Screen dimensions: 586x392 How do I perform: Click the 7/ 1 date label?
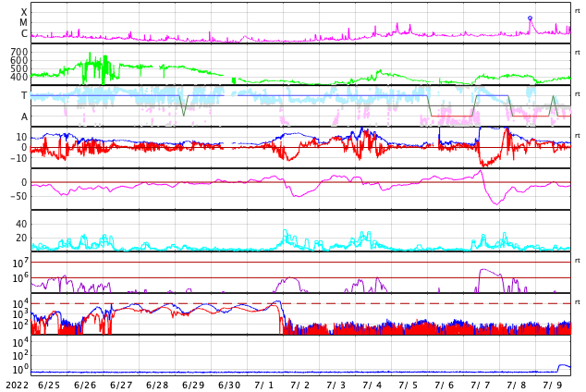pyautogui.click(x=264, y=385)
